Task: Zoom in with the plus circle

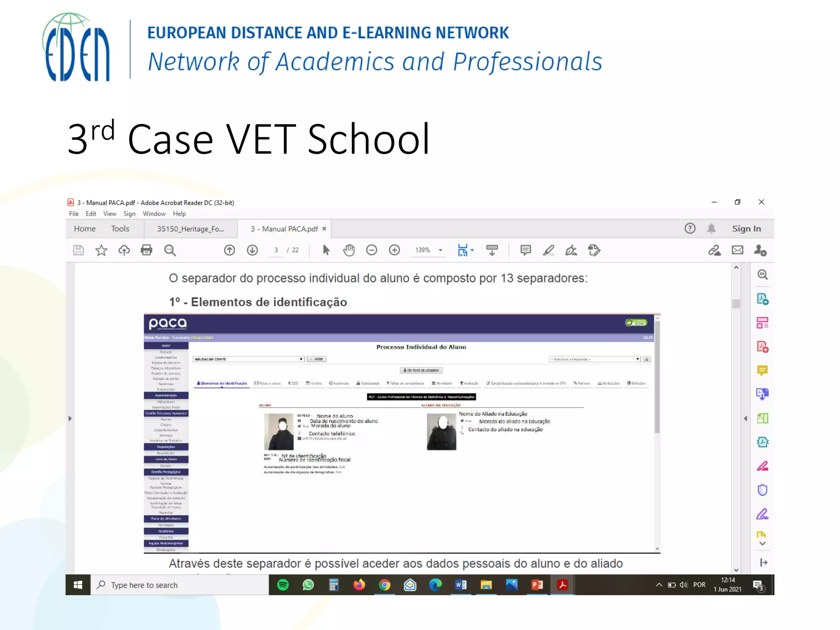Action: click(x=395, y=250)
